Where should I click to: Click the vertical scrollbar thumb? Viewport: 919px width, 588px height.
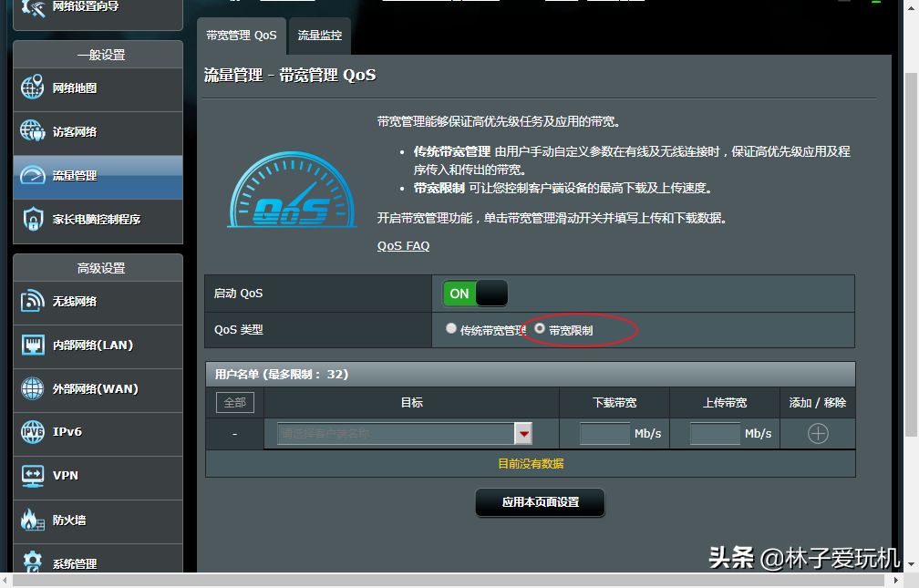(x=911, y=254)
